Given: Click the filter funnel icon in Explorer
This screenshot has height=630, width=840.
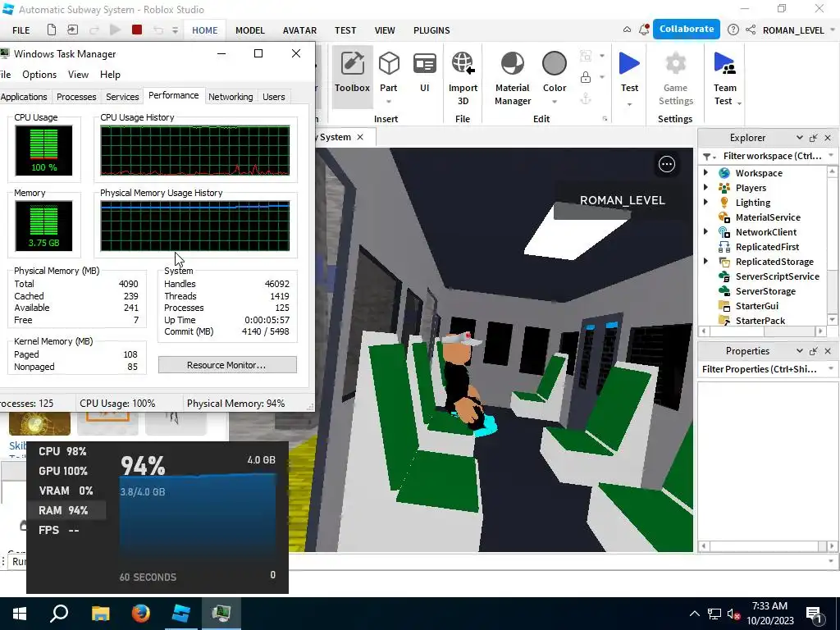Looking at the screenshot, I should pos(706,157).
